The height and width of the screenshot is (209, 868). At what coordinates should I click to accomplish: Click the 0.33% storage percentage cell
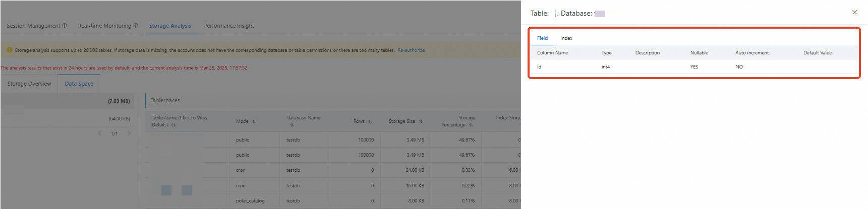(468, 170)
